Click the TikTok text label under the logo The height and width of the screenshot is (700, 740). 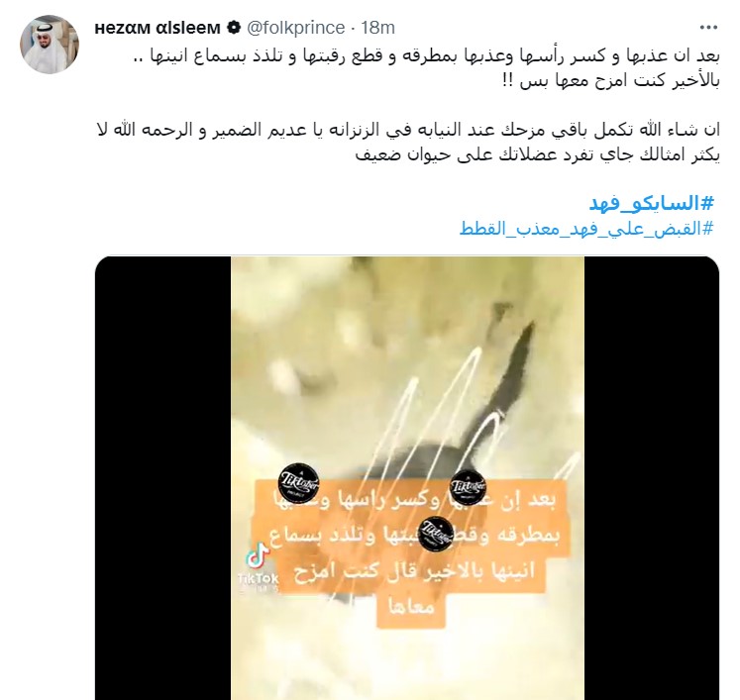tap(259, 578)
